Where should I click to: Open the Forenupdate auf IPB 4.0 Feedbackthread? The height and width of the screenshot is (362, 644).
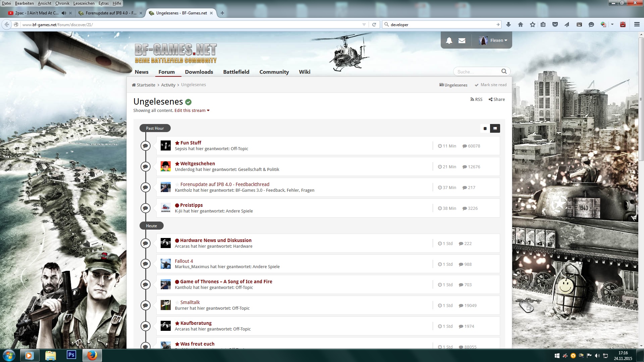click(225, 184)
